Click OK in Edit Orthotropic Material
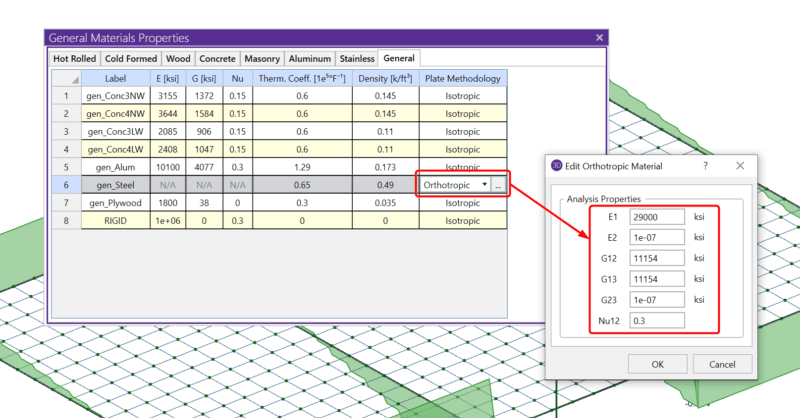The height and width of the screenshot is (418, 800). pos(656,363)
